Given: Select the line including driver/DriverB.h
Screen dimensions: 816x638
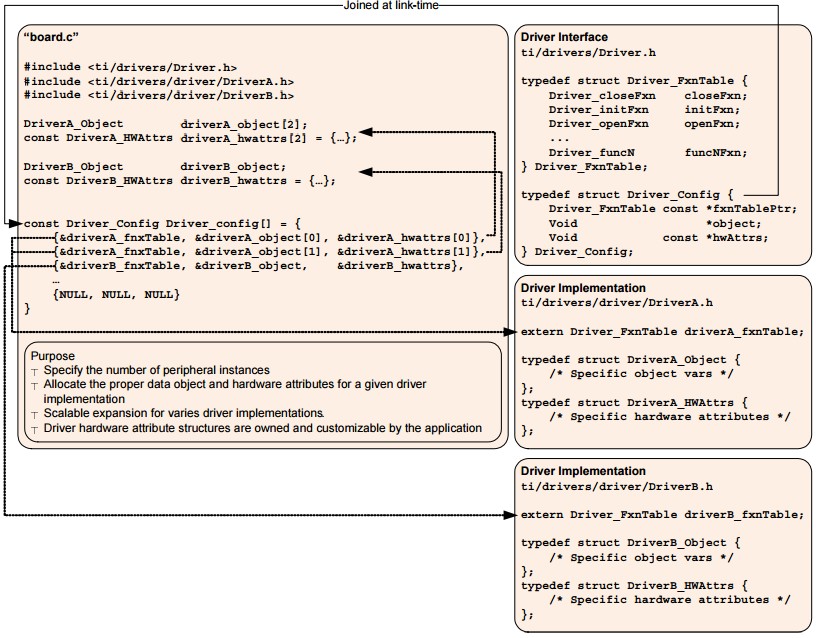Looking at the screenshot, I should [x=159, y=96].
